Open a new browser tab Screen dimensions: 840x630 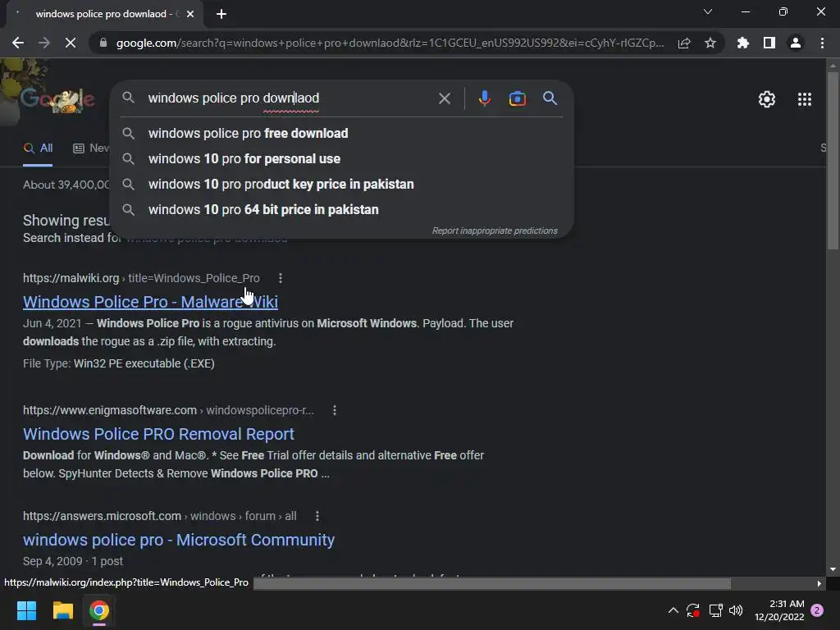pyautogui.click(x=221, y=14)
